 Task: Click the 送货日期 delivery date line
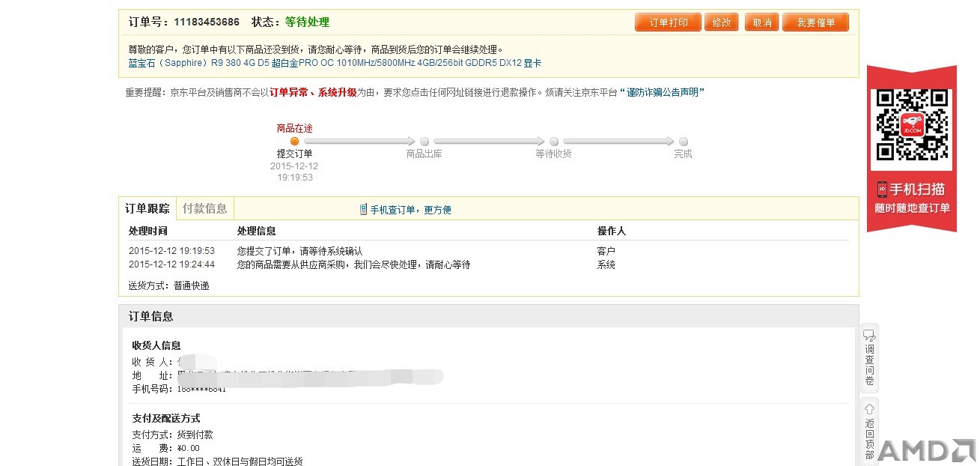217,461
